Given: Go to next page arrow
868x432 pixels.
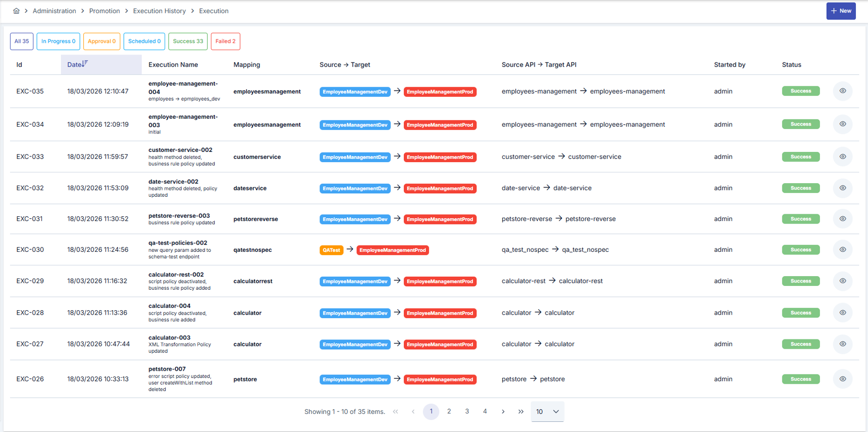Looking at the screenshot, I should (x=503, y=412).
